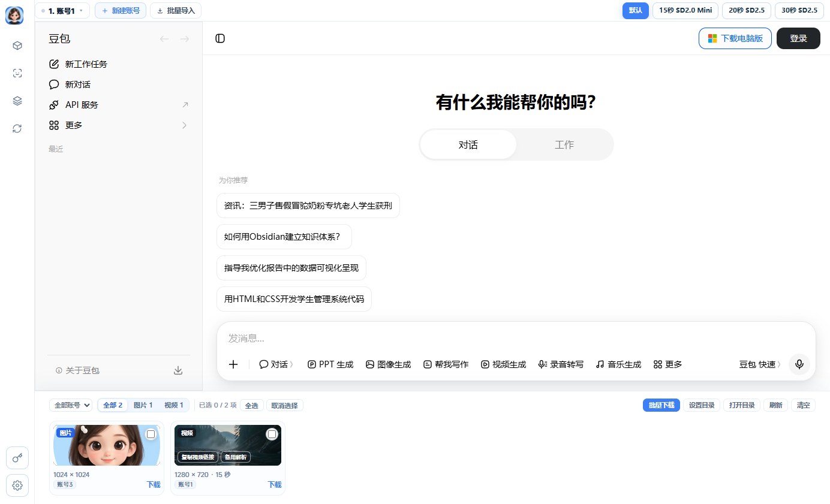Screen dimensions: 830x504
Task: Click the circular sync arrows icon in the left rail
Action: (17, 128)
